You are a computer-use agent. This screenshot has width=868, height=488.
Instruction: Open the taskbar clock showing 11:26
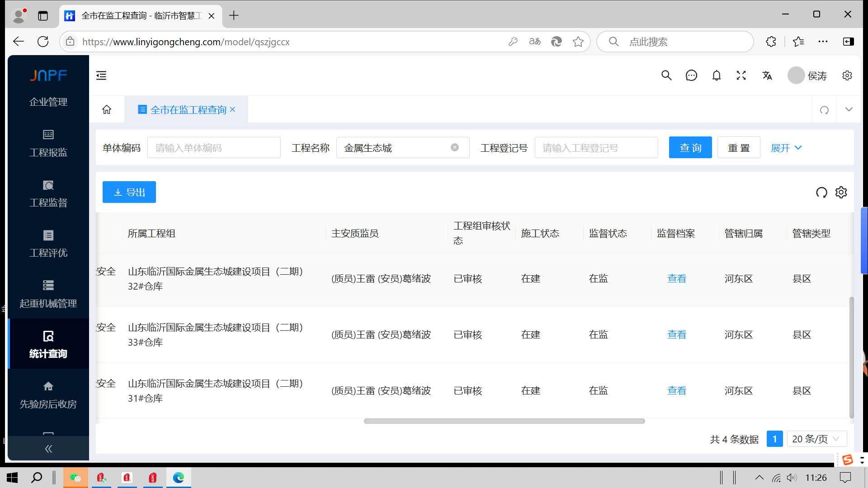pos(816,478)
